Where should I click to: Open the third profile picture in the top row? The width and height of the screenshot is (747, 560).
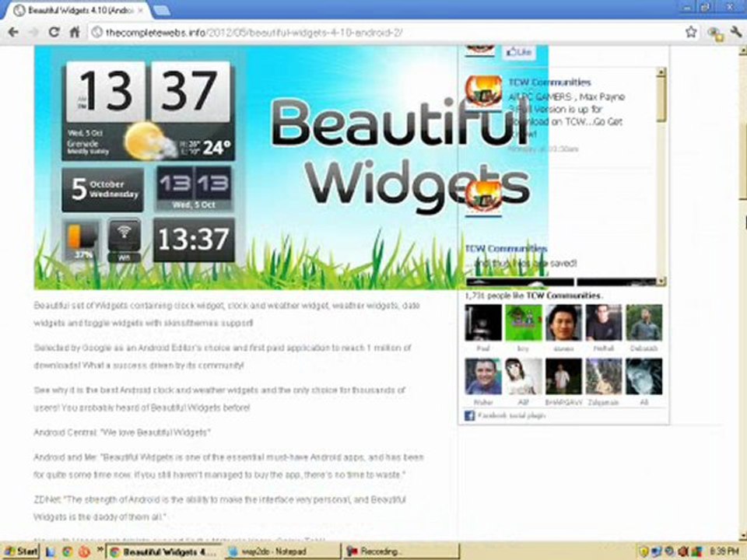pyautogui.click(x=563, y=322)
